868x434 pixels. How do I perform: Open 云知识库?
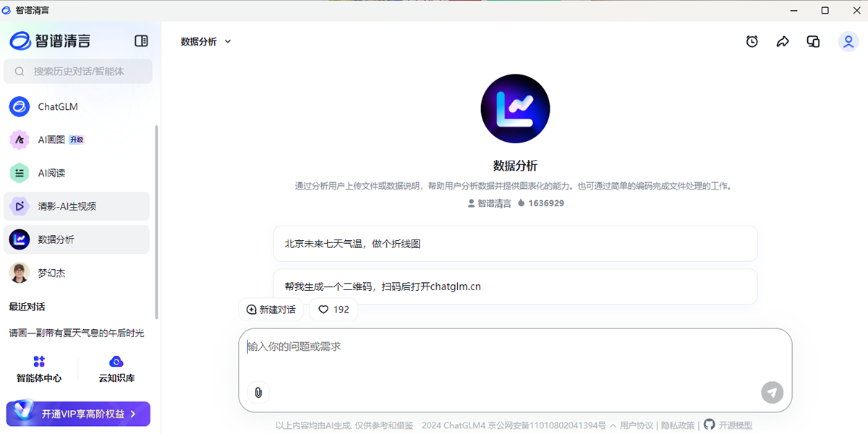point(115,367)
